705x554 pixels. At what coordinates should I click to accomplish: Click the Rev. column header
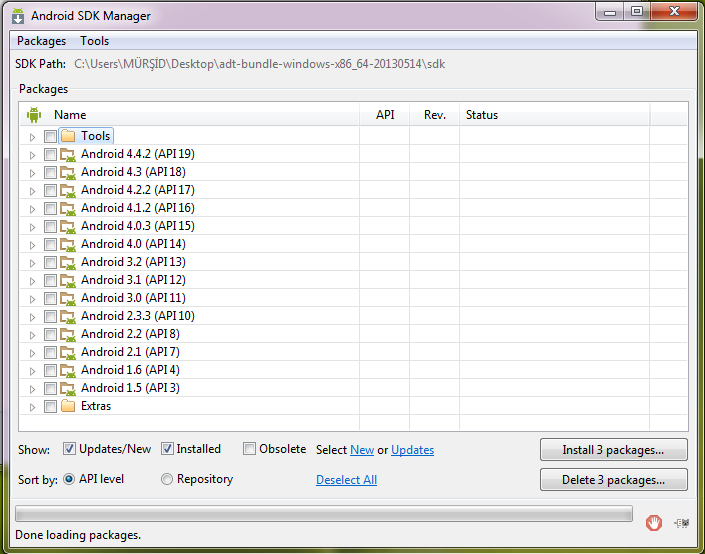(435, 115)
